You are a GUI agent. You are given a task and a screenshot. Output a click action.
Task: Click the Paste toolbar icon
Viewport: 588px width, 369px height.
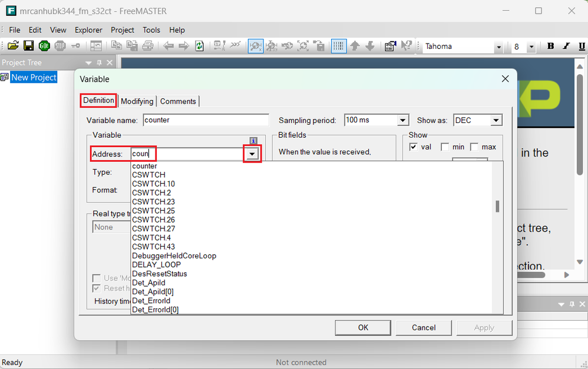tap(132, 46)
